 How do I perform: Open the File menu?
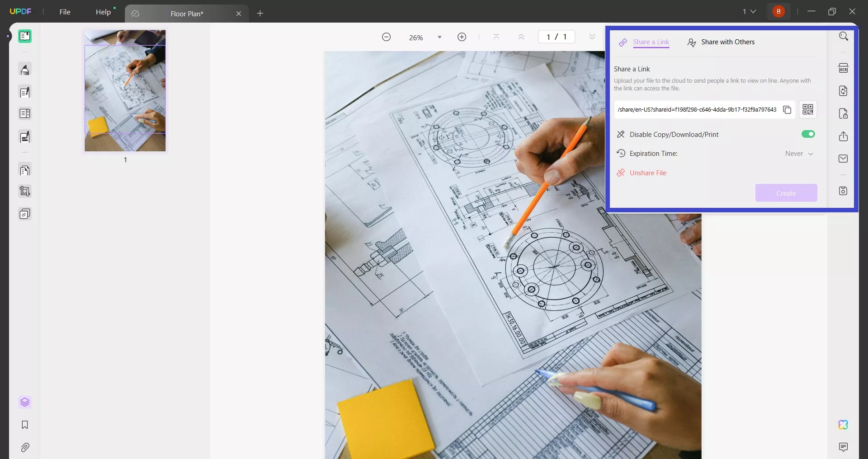[65, 12]
